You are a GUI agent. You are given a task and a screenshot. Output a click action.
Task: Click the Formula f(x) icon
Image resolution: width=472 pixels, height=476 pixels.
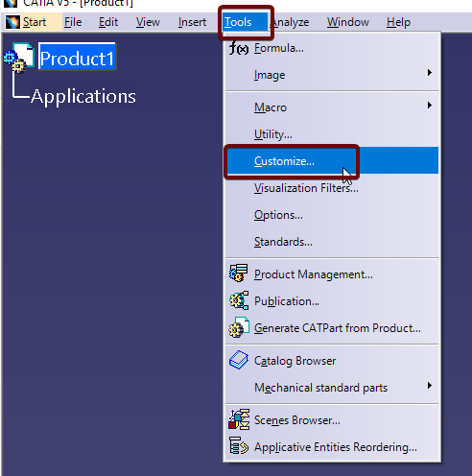[239, 48]
